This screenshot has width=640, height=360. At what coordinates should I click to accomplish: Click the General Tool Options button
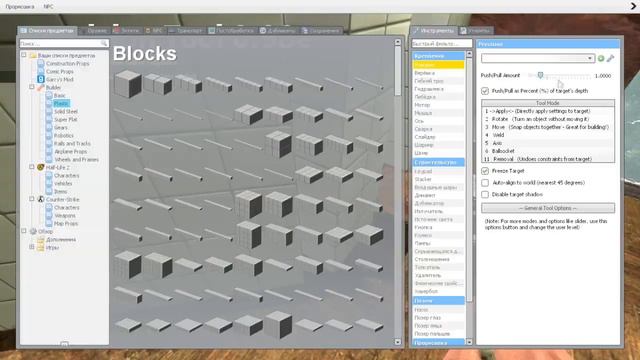pos(548,208)
